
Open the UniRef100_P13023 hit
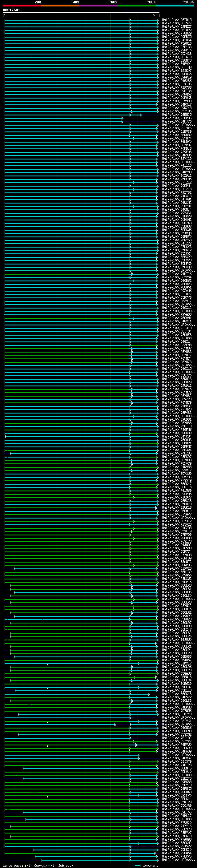(177, 524)
